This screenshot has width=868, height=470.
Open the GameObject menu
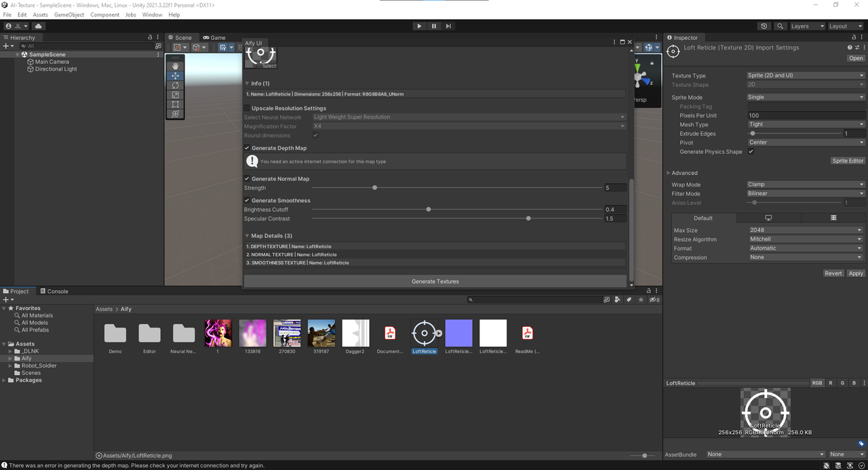tap(69, 14)
